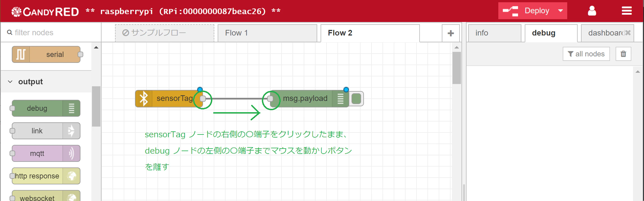
Task: Click the link node arrow icon
Action: [71, 131]
